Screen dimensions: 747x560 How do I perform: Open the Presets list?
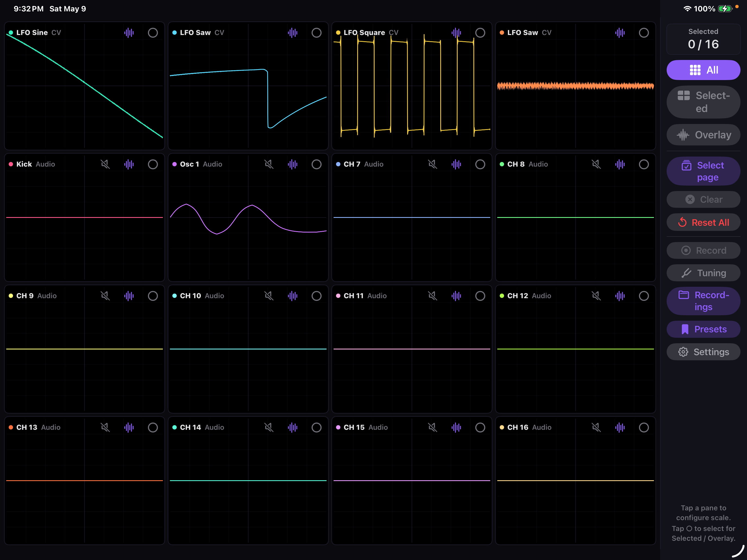[703, 329]
